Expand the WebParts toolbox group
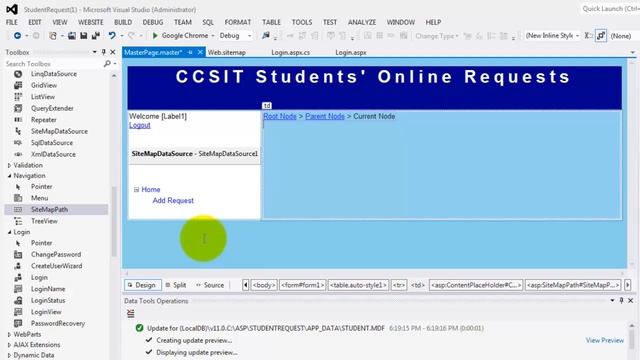 click(9, 334)
